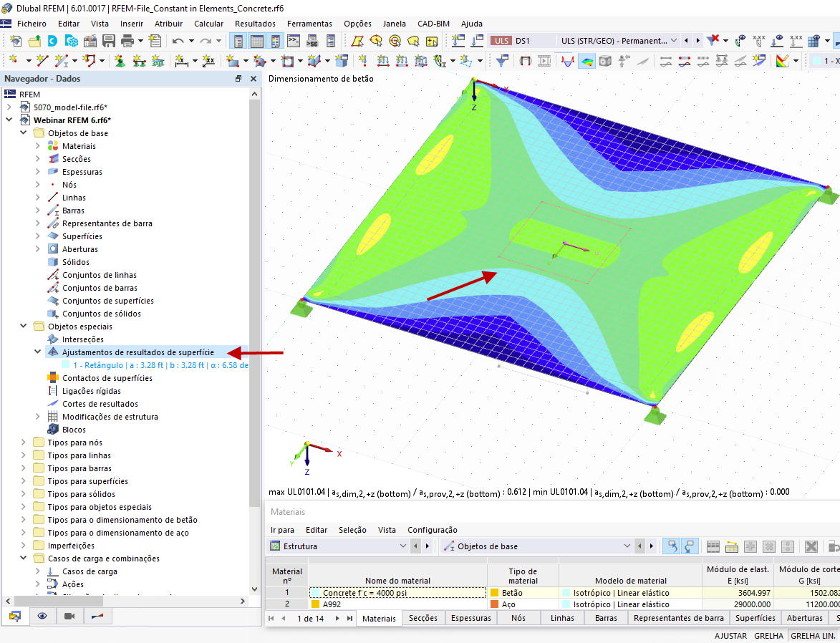Open the Ferramentas menu
Screen dimensions: 840x643
click(309, 24)
